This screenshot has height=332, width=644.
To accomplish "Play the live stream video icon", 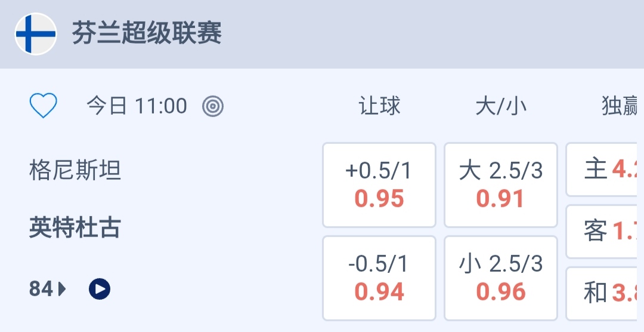I will 100,289.
